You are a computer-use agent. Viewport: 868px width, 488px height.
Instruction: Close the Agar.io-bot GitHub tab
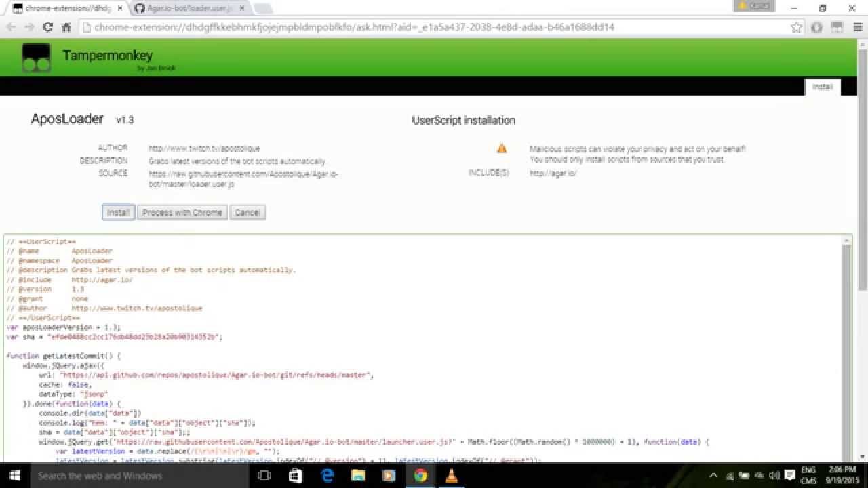[243, 8]
